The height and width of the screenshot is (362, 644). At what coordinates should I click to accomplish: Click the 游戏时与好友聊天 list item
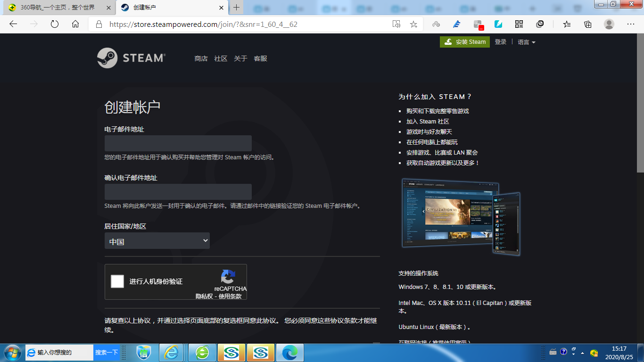tap(429, 132)
